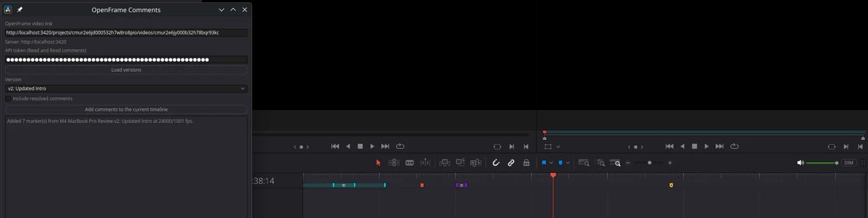The image size is (868, 218).
Task: Click Match Frame icon in timeline viewer
Action: pyautogui.click(x=831, y=146)
